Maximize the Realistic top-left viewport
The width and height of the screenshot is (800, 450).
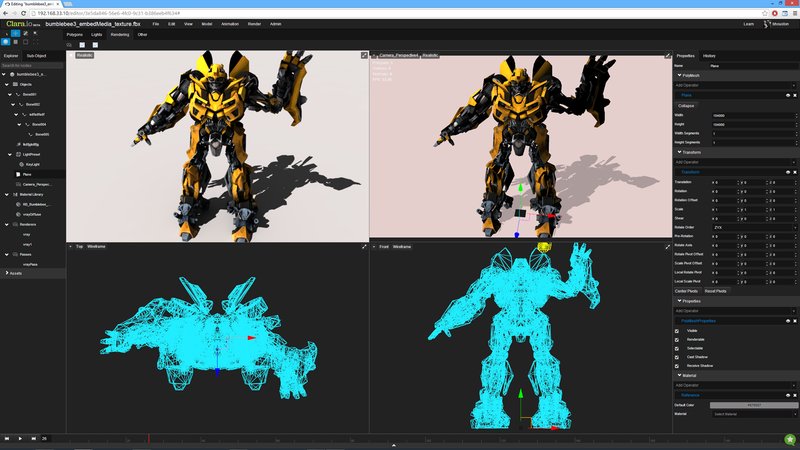pyautogui.click(x=364, y=55)
